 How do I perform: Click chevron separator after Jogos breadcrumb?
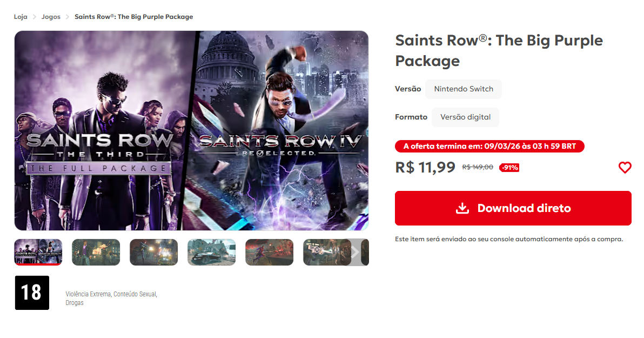coord(68,17)
